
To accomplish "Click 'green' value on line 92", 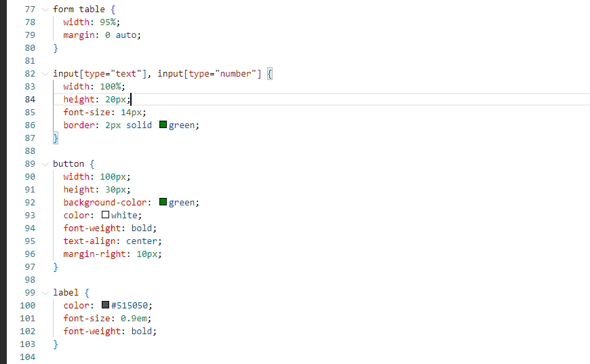I will click(x=182, y=202).
